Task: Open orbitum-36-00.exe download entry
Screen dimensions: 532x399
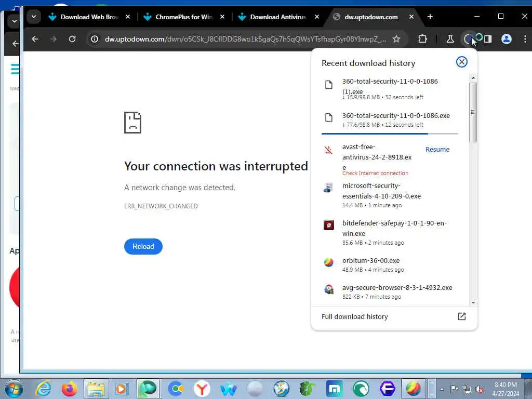Action: click(390, 264)
